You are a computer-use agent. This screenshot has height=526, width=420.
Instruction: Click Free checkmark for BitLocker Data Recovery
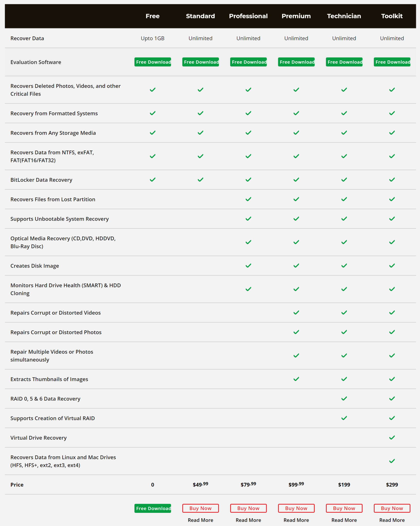(x=153, y=180)
